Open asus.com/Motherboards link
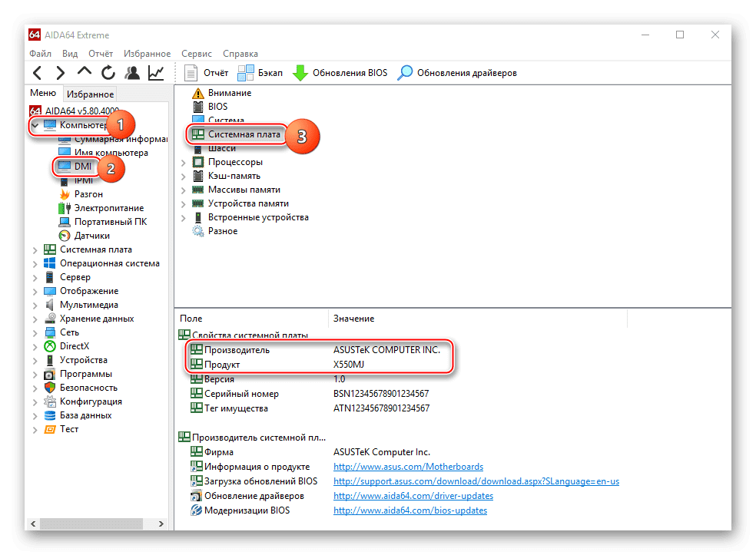 point(409,467)
